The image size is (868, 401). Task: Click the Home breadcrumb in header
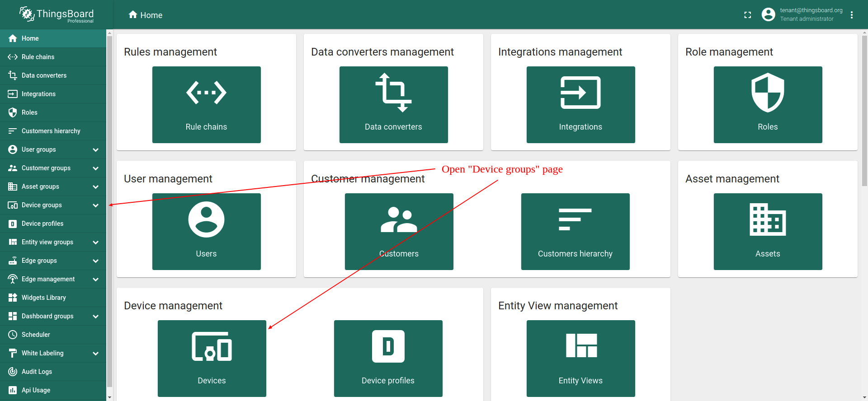click(x=145, y=15)
